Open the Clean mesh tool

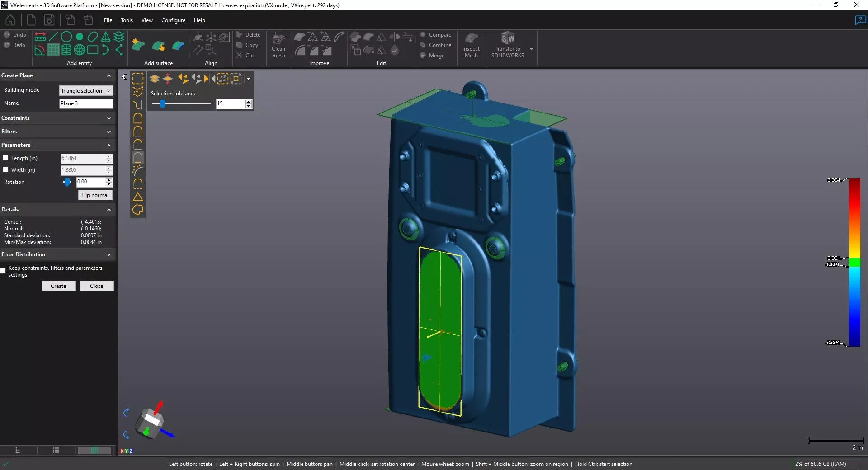(278, 45)
